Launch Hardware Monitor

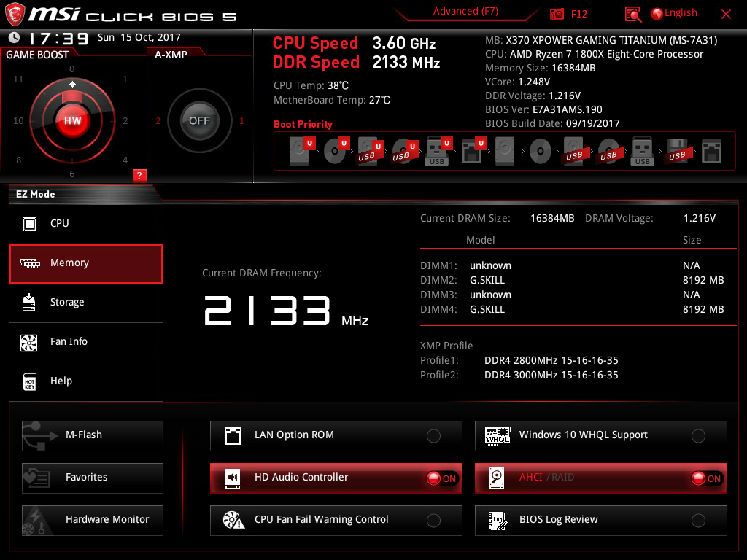pyautogui.click(x=93, y=521)
